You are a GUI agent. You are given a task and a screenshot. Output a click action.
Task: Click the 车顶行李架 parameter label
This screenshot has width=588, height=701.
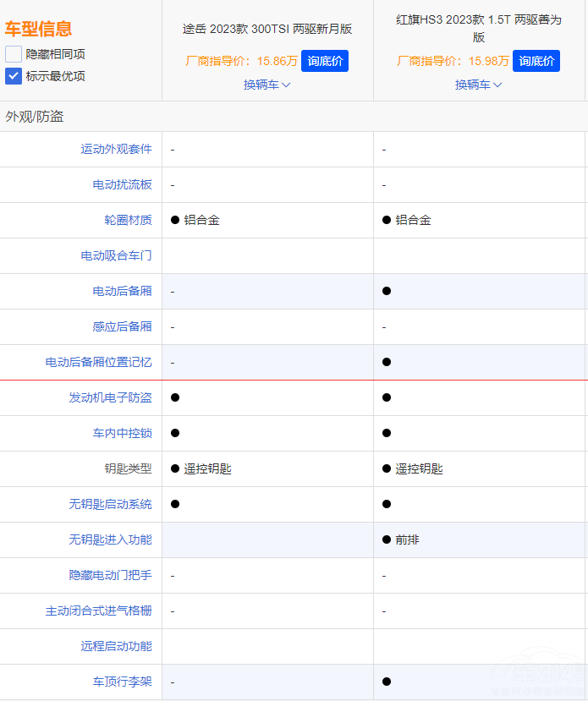(x=122, y=682)
